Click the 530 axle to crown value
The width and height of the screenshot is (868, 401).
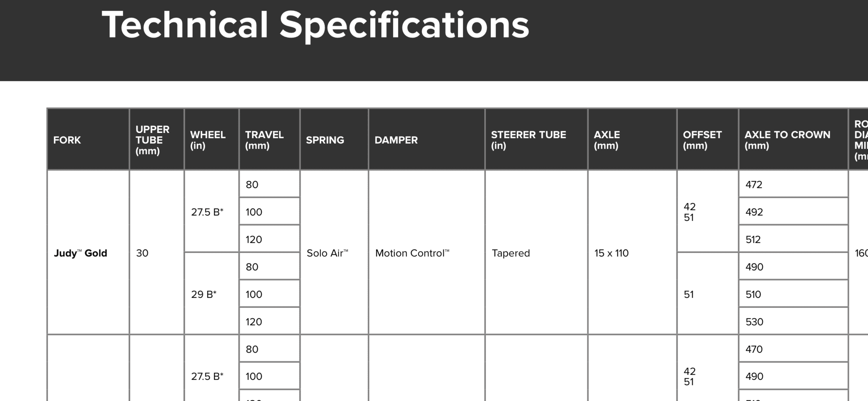[x=794, y=322]
